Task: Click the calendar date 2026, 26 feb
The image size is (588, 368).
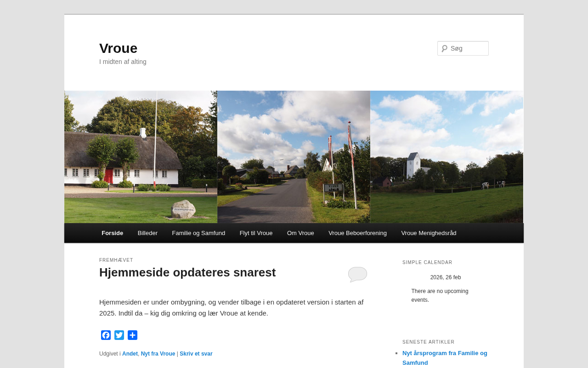Action: pos(446,277)
